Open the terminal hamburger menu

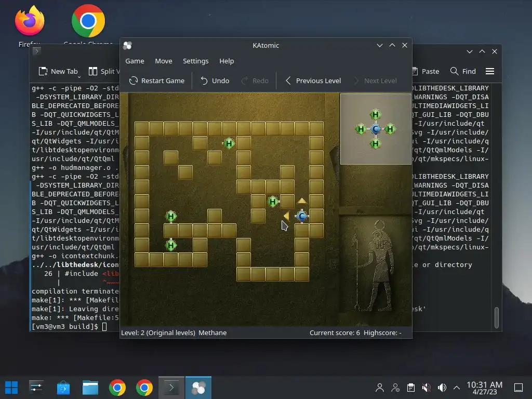click(489, 71)
